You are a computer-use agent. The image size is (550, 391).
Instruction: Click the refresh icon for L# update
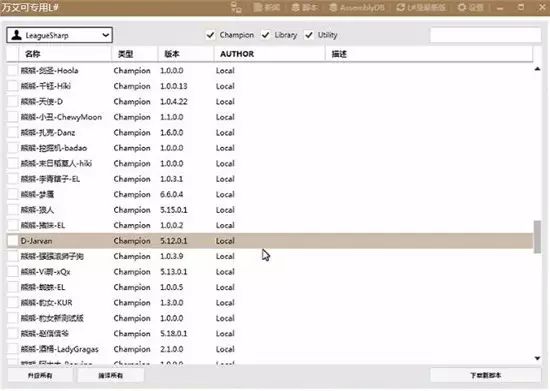400,7
